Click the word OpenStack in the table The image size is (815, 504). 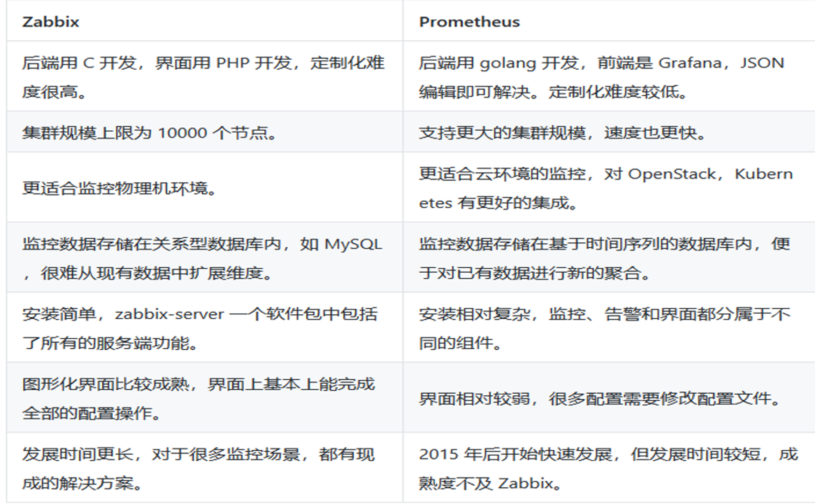click(x=672, y=174)
